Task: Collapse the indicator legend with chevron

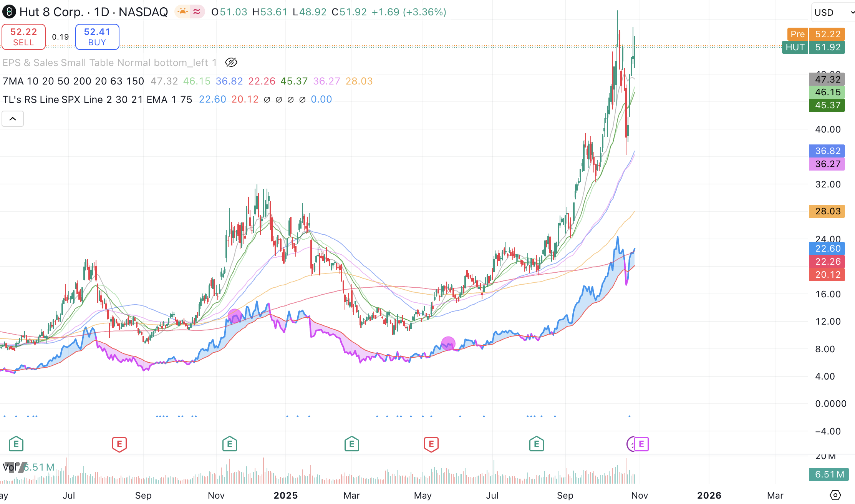Action: click(13, 119)
